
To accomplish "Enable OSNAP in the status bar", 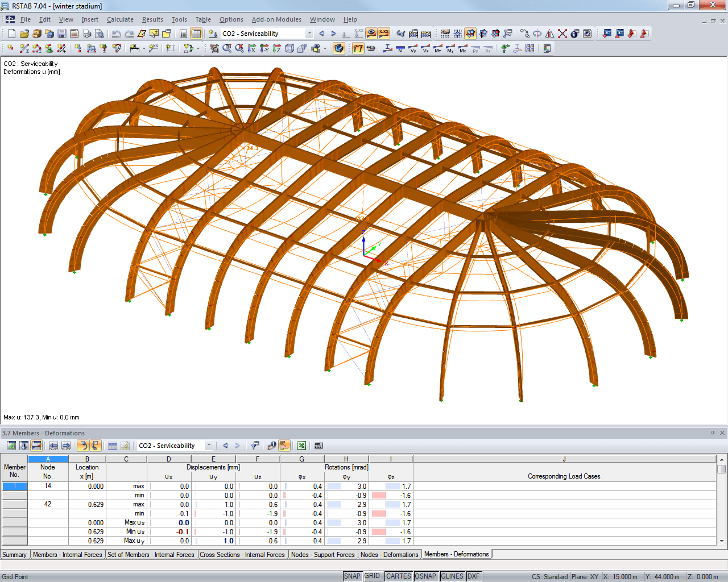I will [x=425, y=576].
